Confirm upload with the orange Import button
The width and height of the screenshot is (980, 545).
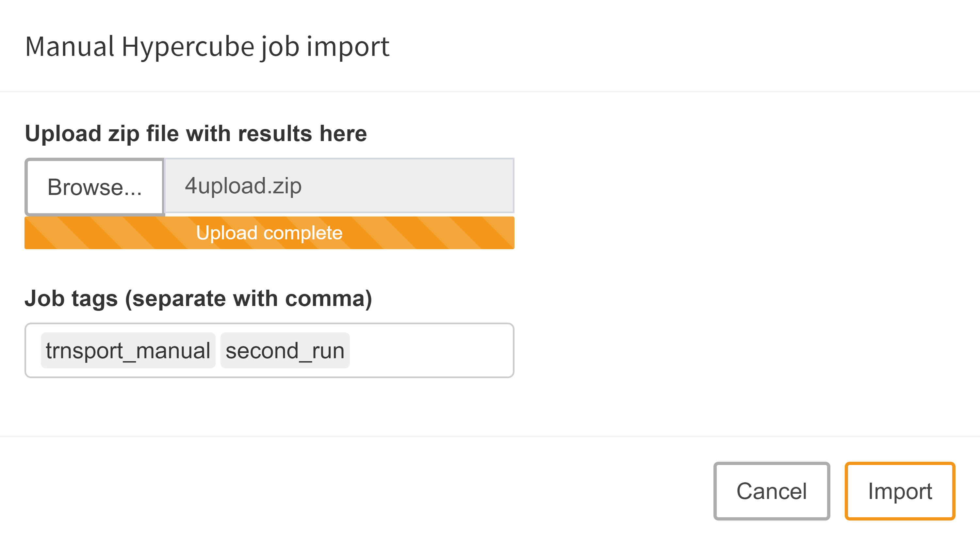point(899,490)
